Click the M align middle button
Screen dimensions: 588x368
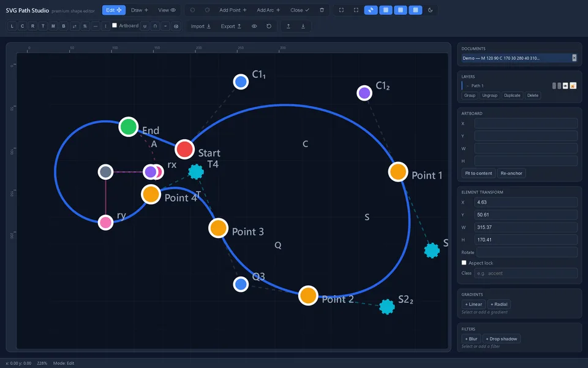pyautogui.click(x=53, y=26)
